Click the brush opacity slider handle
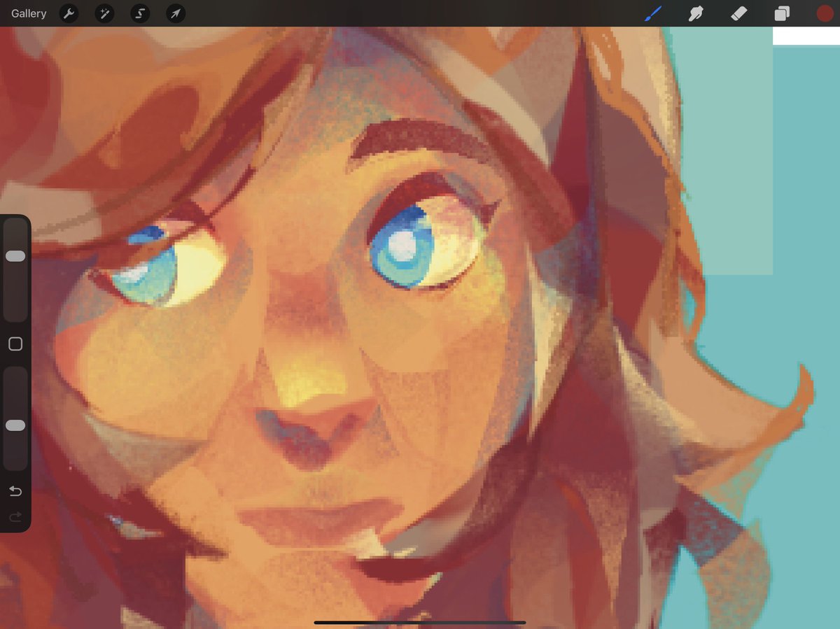 pyautogui.click(x=15, y=425)
